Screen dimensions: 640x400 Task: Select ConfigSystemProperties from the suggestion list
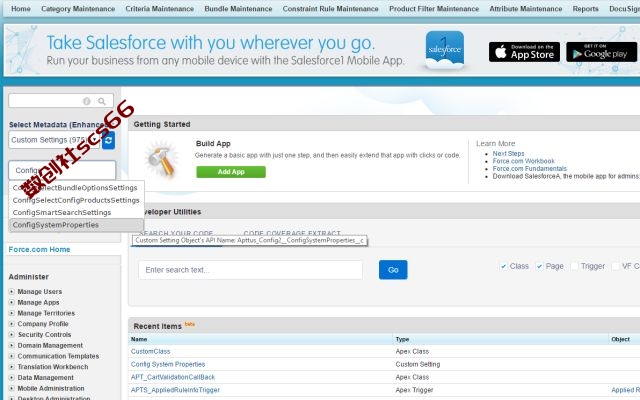coord(76,225)
